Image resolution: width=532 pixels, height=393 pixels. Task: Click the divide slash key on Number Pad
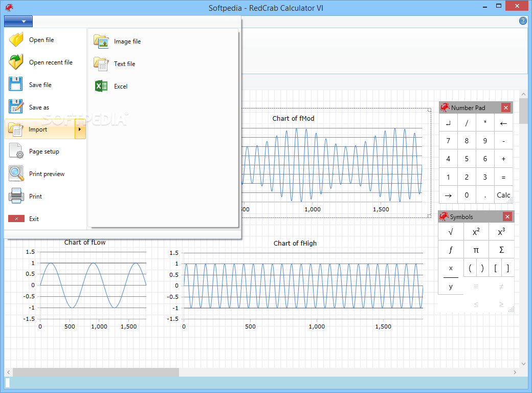(467, 123)
